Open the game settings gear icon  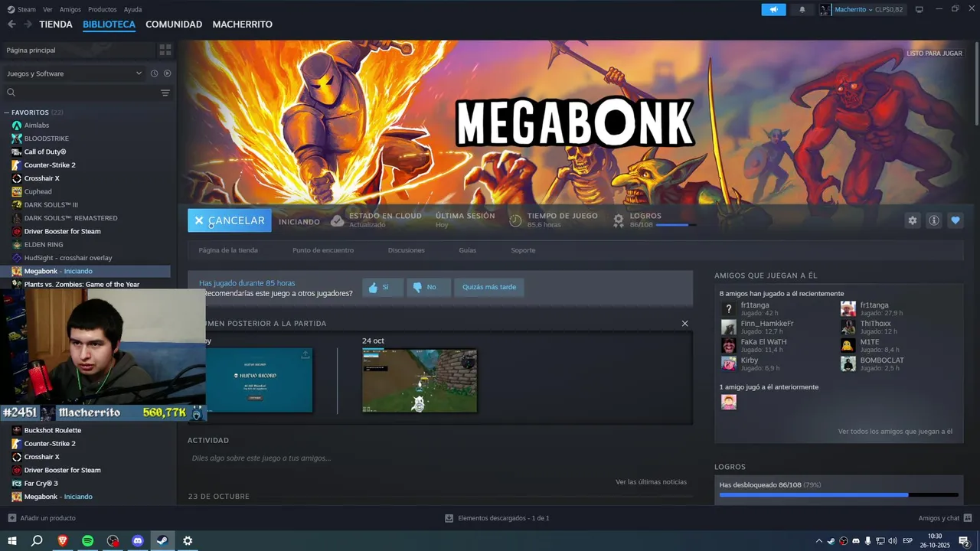pos(912,220)
